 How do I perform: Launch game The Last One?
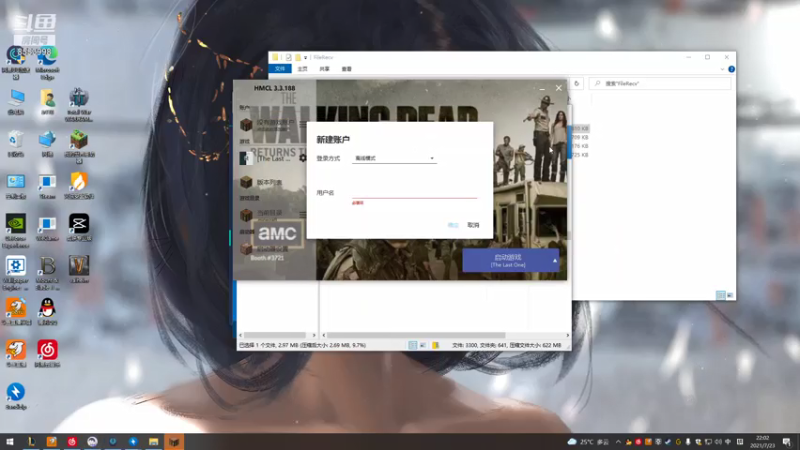[507, 261]
